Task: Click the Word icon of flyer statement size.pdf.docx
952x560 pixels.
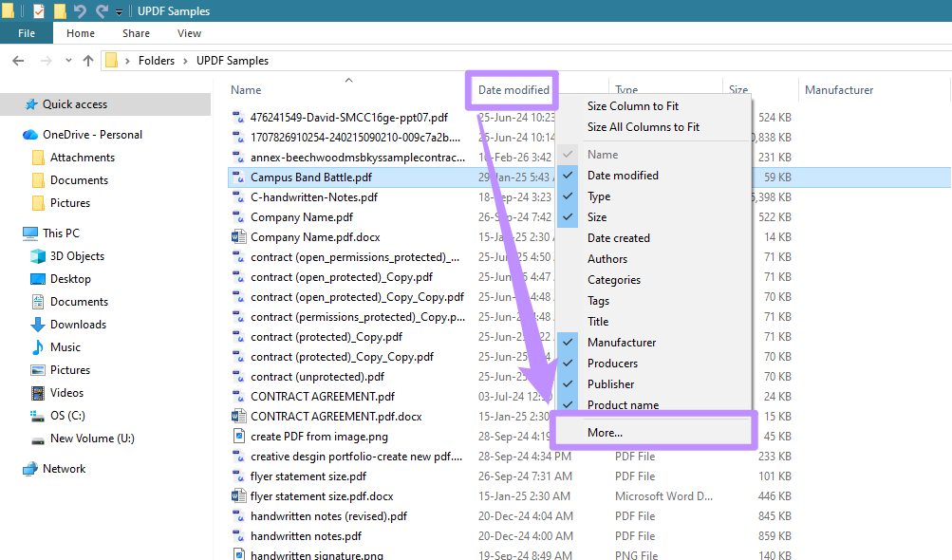Action: pyautogui.click(x=238, y=496)
